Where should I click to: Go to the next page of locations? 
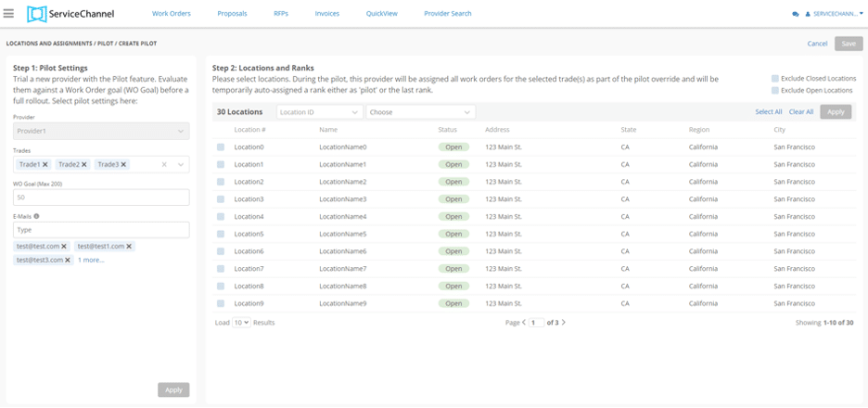coord(564,323)
